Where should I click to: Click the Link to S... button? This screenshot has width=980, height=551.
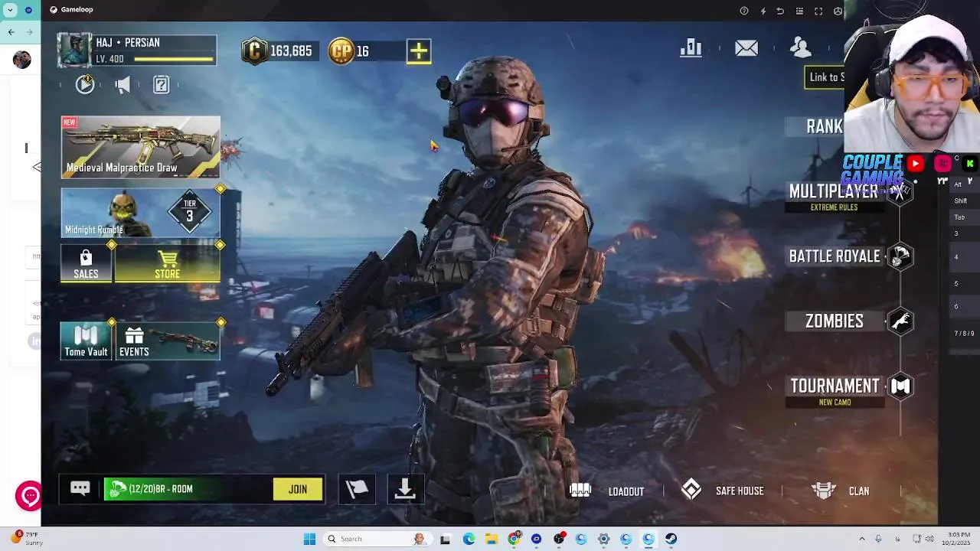[825, 77]
